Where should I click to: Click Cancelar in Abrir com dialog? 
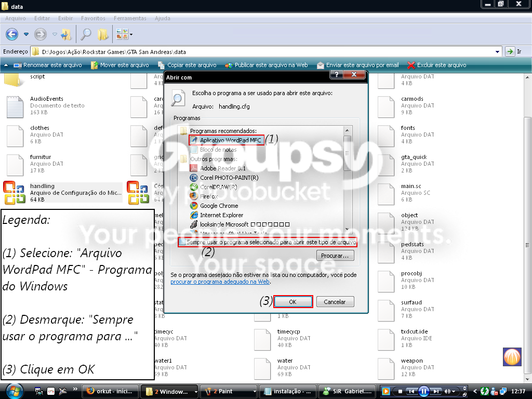click(335, 302)
